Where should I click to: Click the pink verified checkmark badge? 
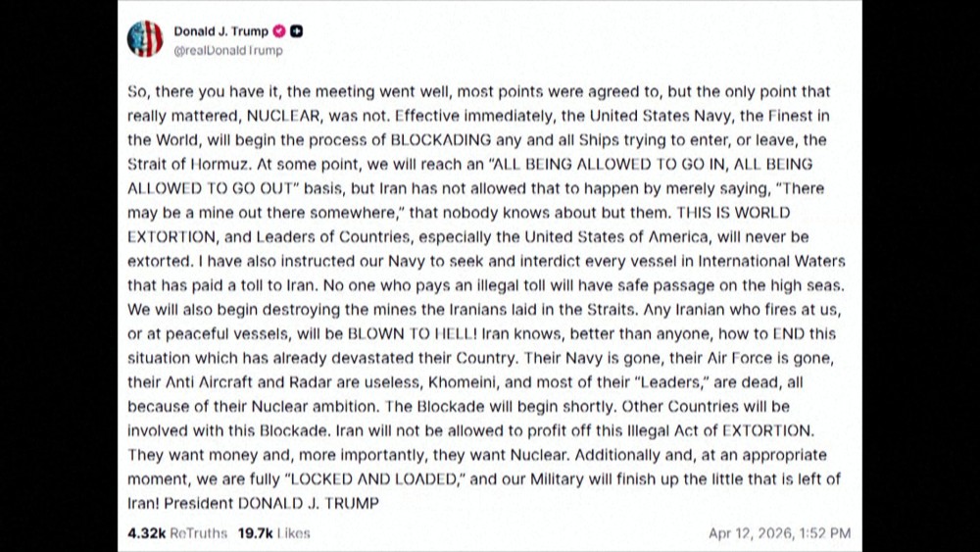278,31
